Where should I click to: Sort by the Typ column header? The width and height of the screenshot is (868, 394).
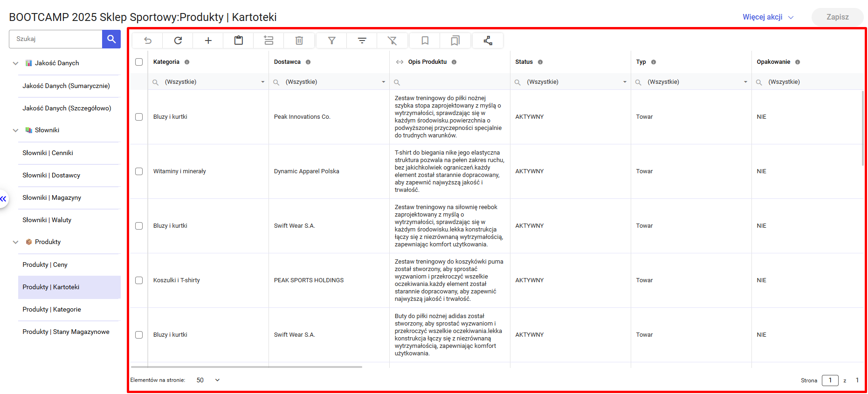pyautogui.click(x=641, y=62)
